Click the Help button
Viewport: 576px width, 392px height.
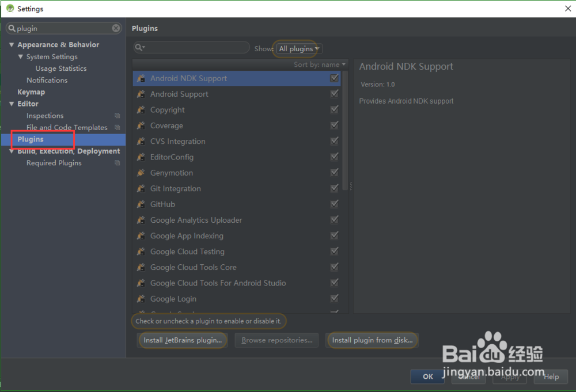pyautogui.click(x=551, y=376)
